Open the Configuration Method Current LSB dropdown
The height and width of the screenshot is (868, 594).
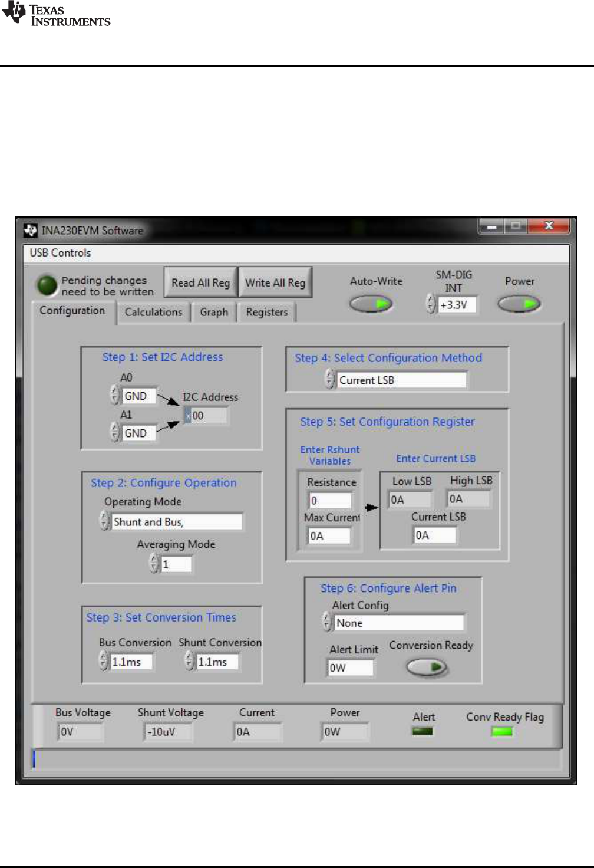tap(402, 380)
